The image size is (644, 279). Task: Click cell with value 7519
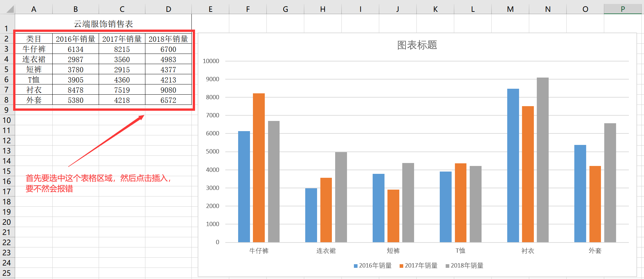click(x=122, y=90)
